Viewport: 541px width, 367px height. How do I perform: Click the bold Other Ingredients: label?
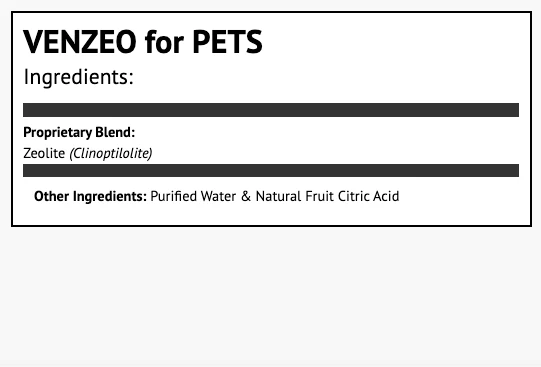pos(90,196)
